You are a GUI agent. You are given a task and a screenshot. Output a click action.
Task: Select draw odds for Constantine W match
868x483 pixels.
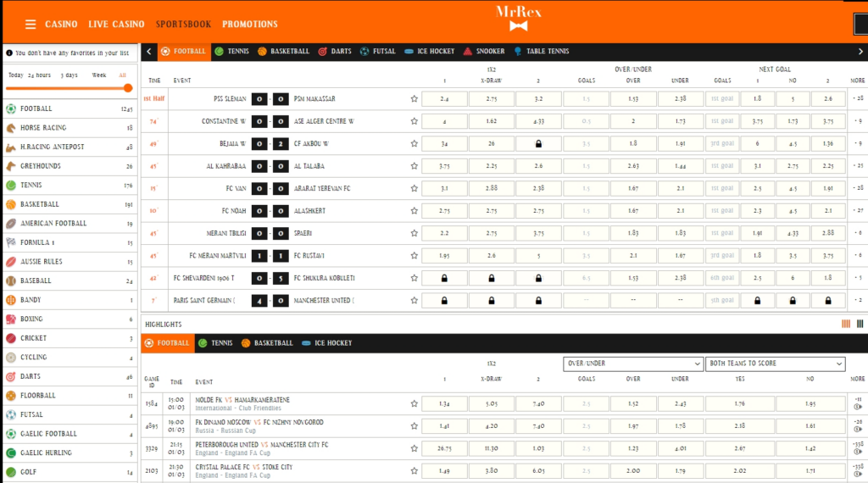coord(492,121)
